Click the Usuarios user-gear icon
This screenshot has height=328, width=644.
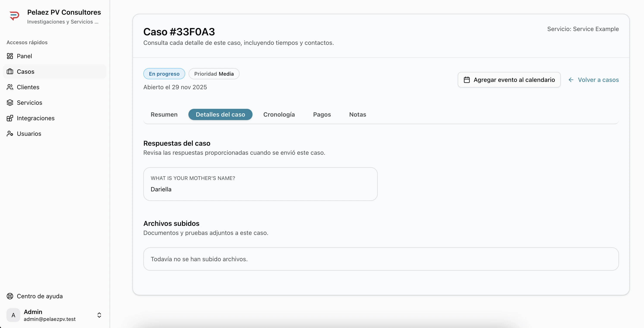point(10,134)
